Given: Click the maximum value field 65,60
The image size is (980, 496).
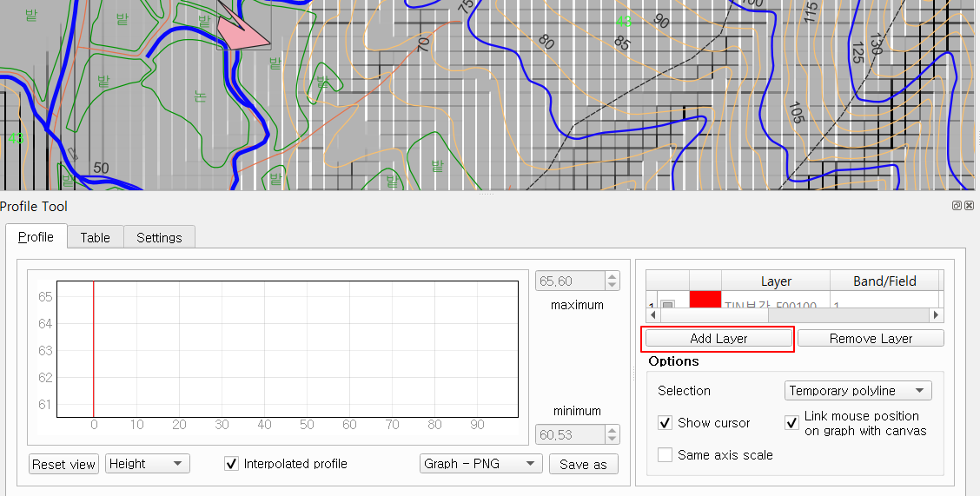Looking at the screenshot, I should pos(570,281).
